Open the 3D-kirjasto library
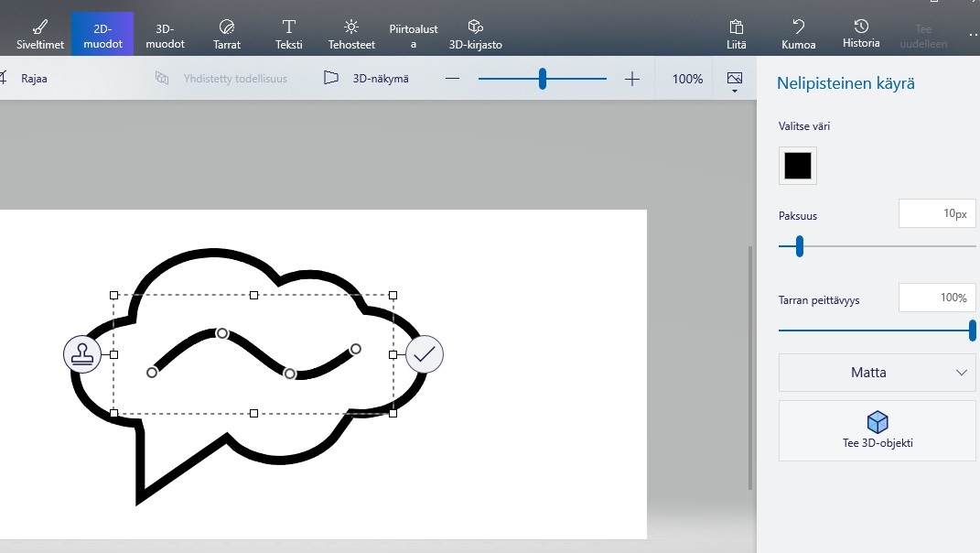This screenshot has height=553, width=980. (475, 34)
